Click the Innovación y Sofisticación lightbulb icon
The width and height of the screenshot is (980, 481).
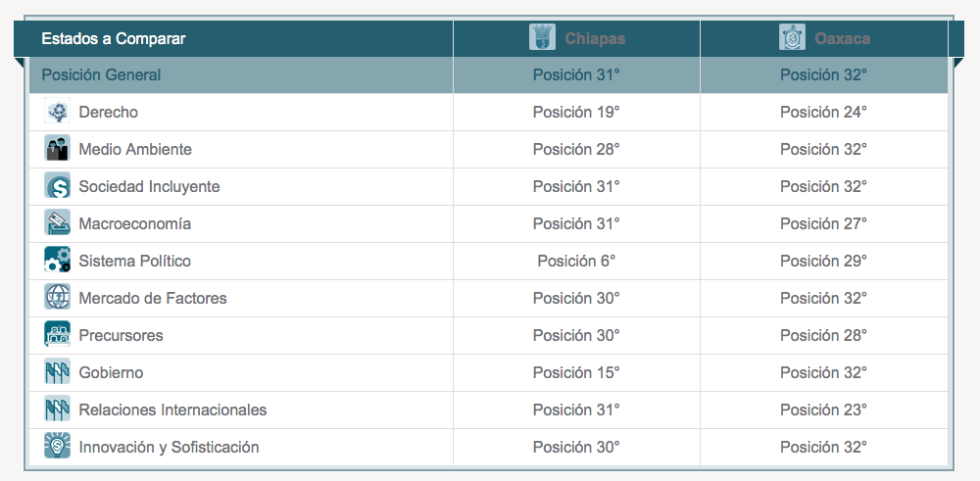tap(57, 448)
